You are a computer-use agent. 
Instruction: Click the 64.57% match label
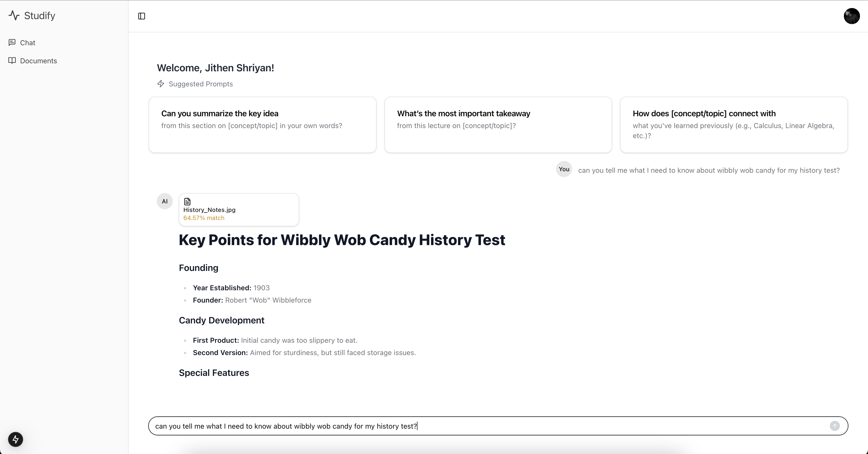pyautogui.click(x=204, y=218)
